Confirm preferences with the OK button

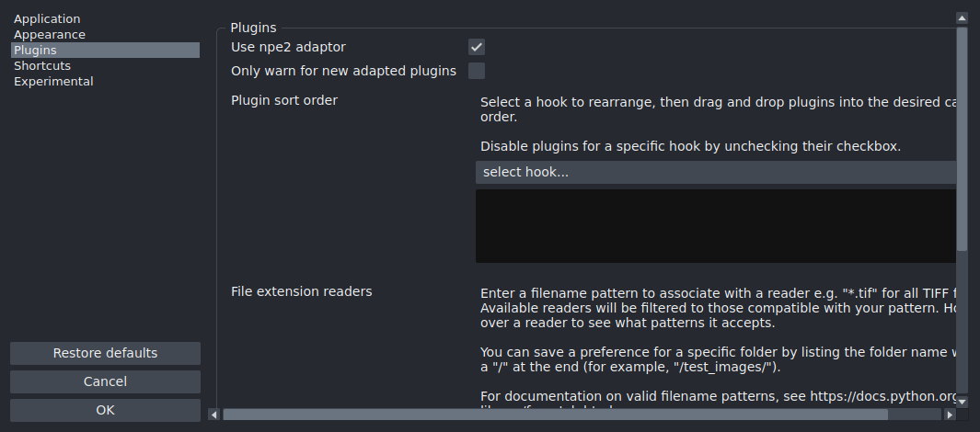tap(105, 410)
